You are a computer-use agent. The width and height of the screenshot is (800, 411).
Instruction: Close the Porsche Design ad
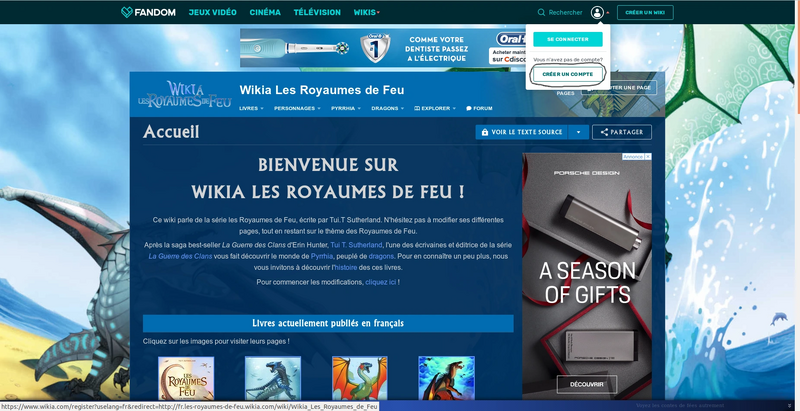[647, 157]
